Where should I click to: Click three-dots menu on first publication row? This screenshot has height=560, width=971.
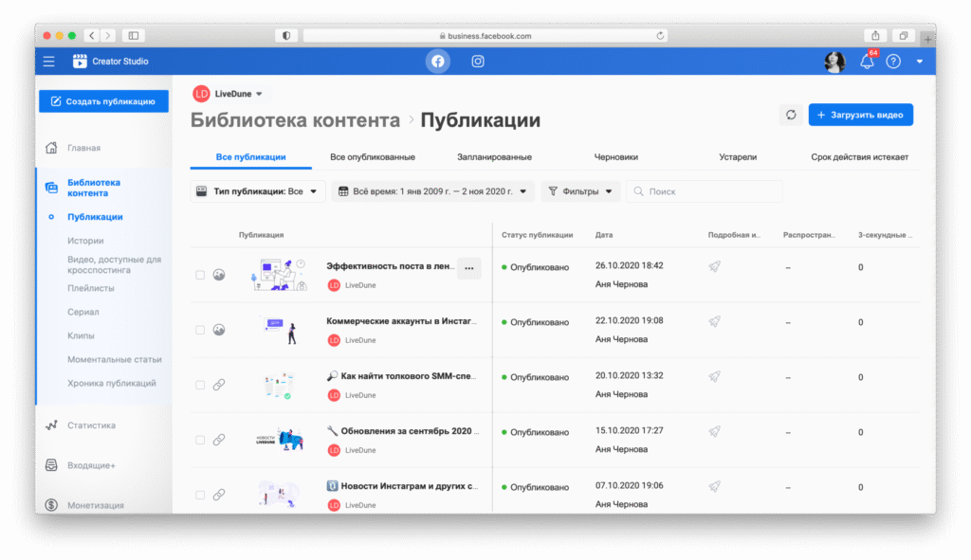click(x=468, y=268)
